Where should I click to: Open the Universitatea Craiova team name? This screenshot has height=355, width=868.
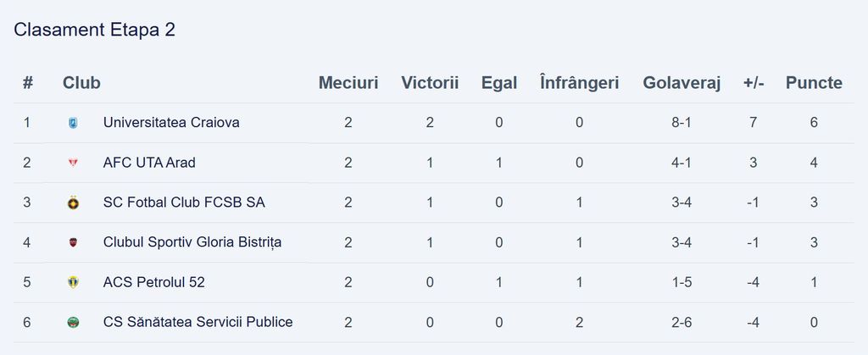click(171, 123)
